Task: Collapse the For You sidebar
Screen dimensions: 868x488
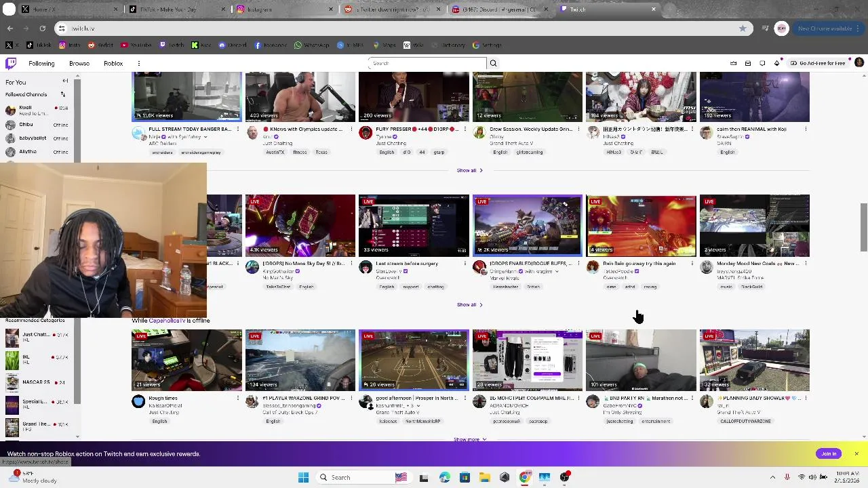Action: 64,81
